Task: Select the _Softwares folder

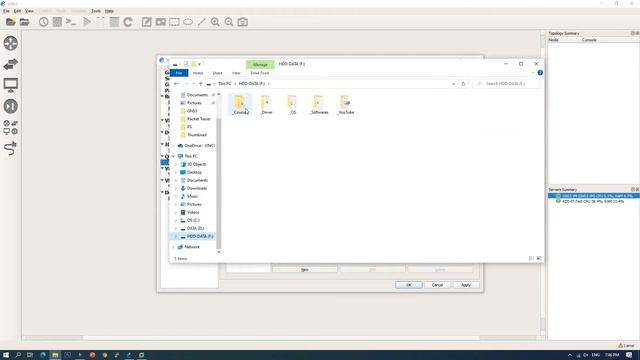Action: (x=319, y=104)
